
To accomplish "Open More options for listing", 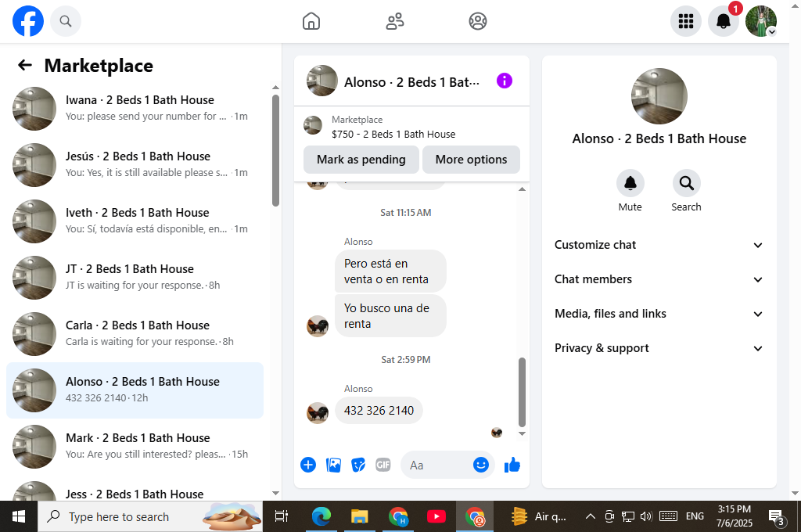I will 471,160.
